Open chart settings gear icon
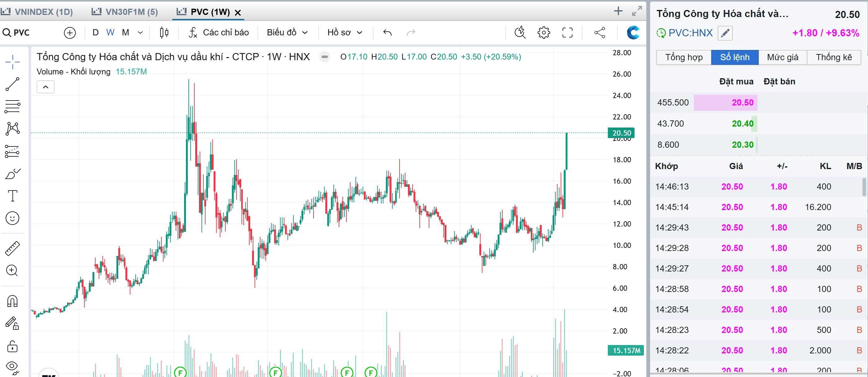 (x=544, y=32)
